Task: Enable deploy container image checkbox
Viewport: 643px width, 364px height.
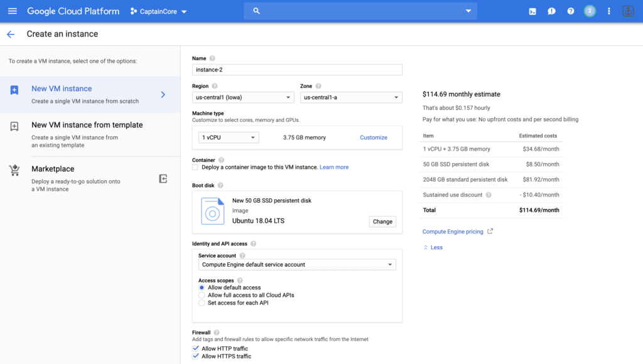Action: [x=195, y=168]
